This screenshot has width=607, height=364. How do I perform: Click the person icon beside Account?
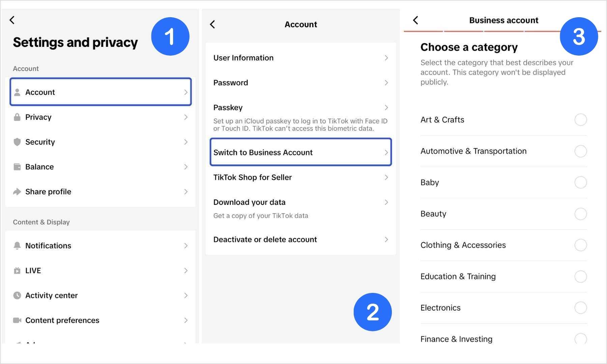pos(17,92)
